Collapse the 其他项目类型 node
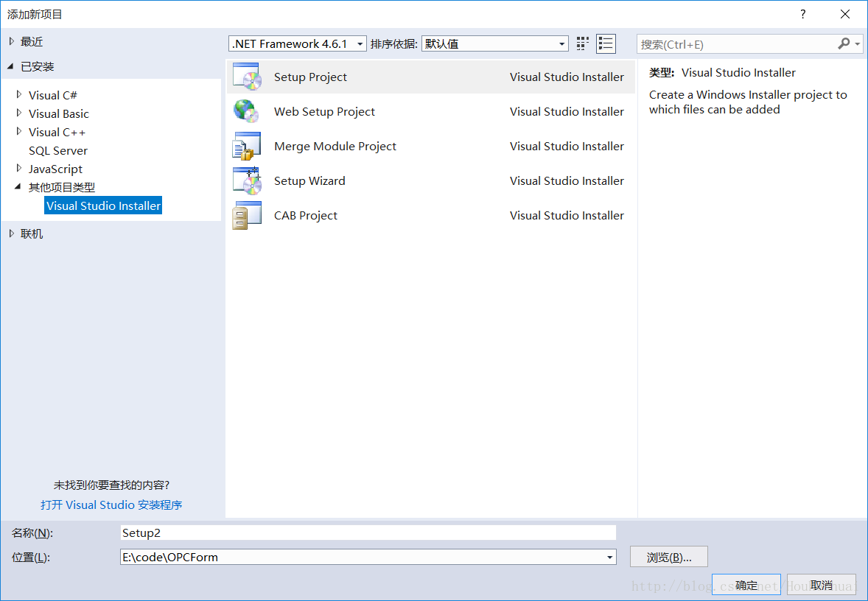This screenshot has height=601, width=868. coord(18,187)
